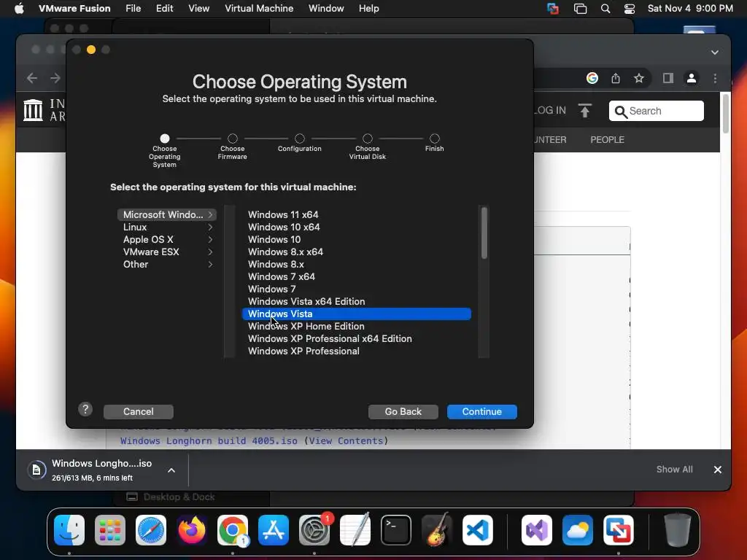Click the help question mark button
This screenshot has width=747, height=560.
point(85,410)
